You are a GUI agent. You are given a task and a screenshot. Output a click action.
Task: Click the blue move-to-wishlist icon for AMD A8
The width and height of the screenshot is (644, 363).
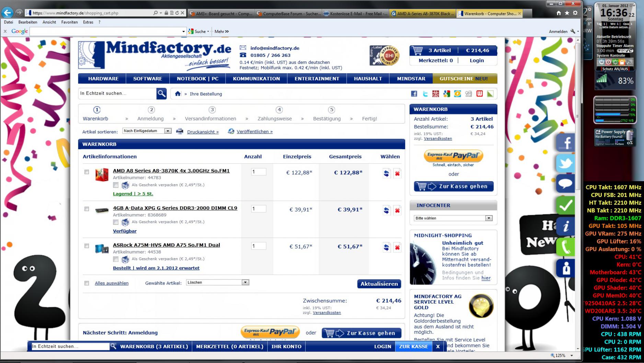coord(386,174)
